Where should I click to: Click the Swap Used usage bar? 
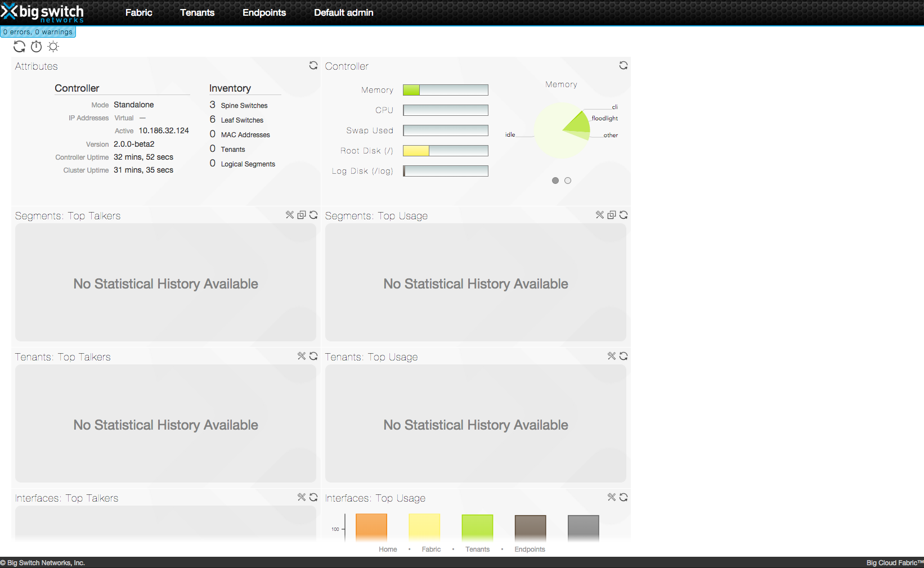[446, 130]
